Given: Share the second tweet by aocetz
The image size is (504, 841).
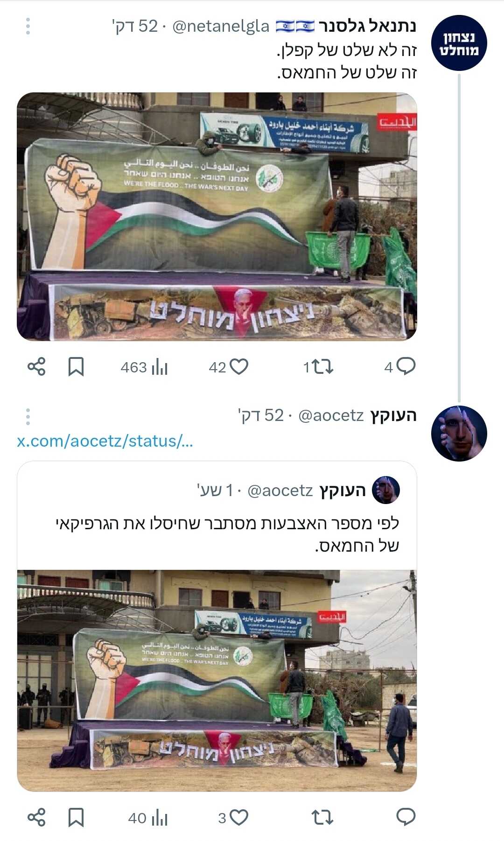Looking at the screenshot, I should 36,818.
